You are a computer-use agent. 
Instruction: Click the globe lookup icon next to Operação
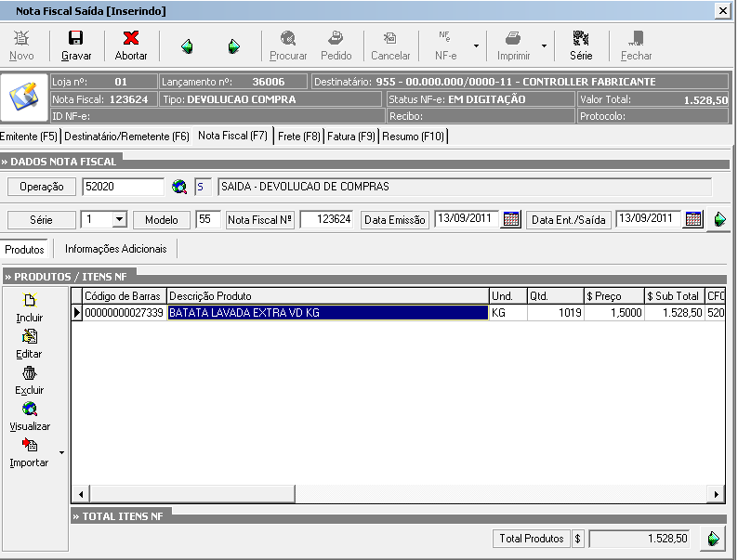point(178,187)
